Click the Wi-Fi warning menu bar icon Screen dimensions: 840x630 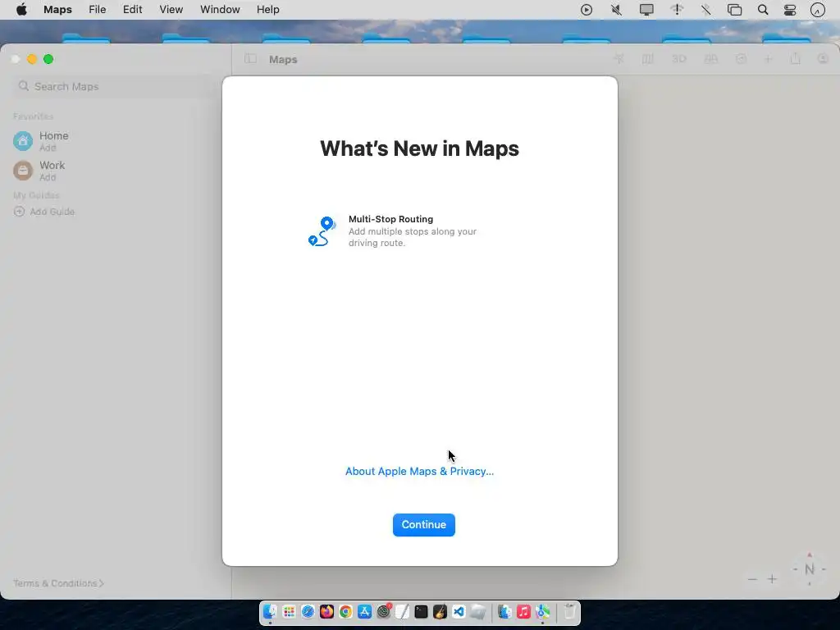click(x=677, y=10)
